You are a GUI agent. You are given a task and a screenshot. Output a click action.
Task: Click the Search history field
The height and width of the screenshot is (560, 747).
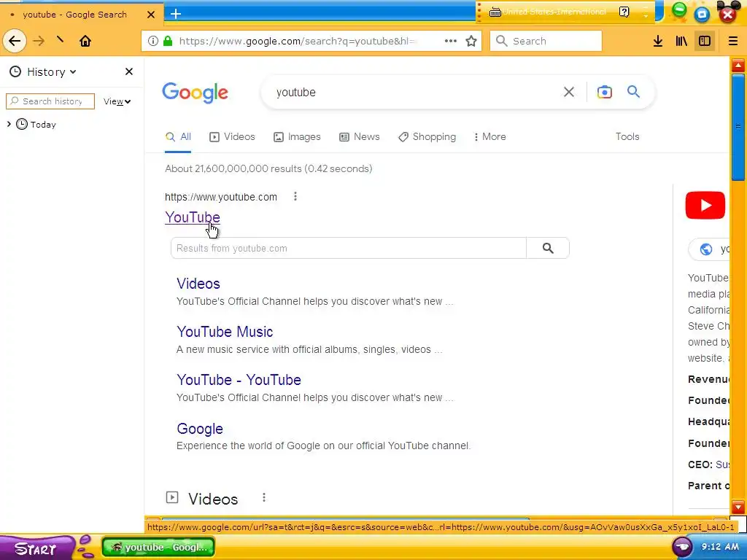point(50,101)
